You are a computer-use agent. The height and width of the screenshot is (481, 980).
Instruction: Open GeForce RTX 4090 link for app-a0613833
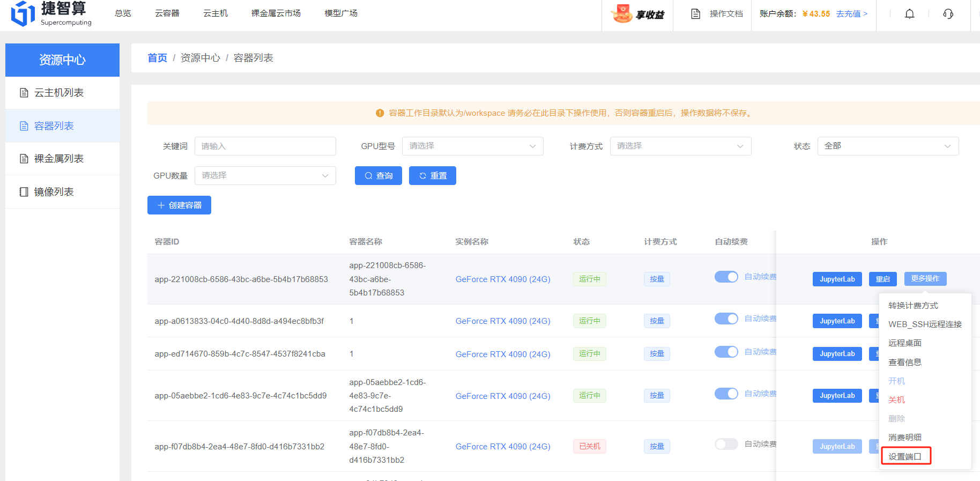pos(503,321)
